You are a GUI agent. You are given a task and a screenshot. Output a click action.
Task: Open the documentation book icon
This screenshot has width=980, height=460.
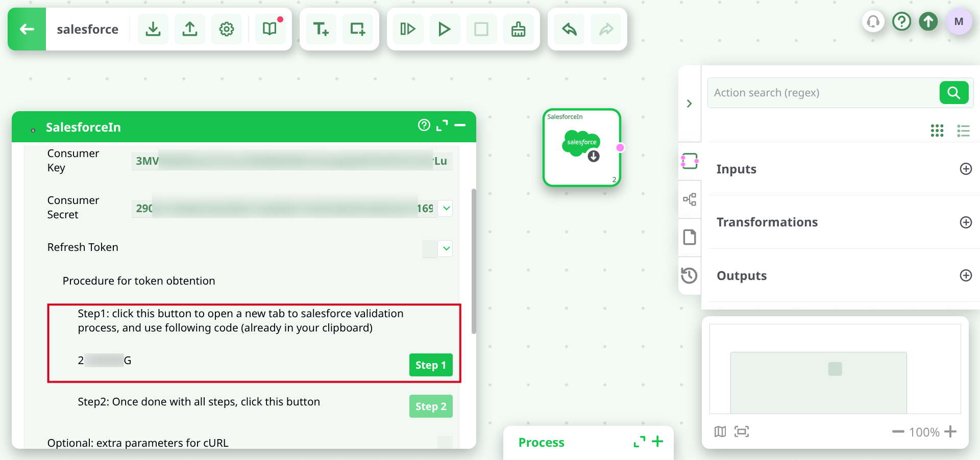(x=270, y=29)
